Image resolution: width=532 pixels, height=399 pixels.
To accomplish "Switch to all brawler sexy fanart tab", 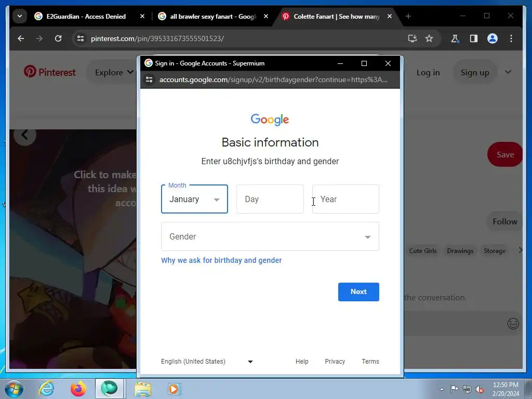I will tap(214, 16).
